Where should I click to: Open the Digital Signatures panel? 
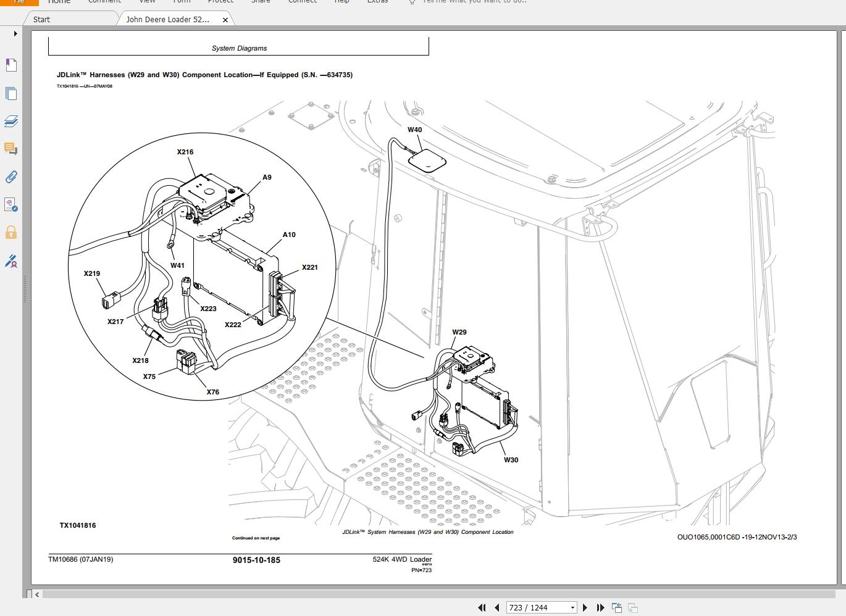[x=10, y=262]
